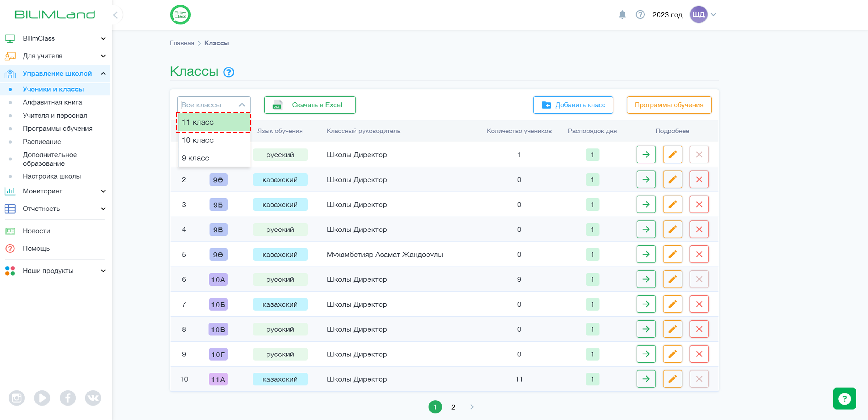Download the list with Скачать в Excel
Image resolution: width=868 pixels, height=420 pixels.
click(x=310, y=105)
